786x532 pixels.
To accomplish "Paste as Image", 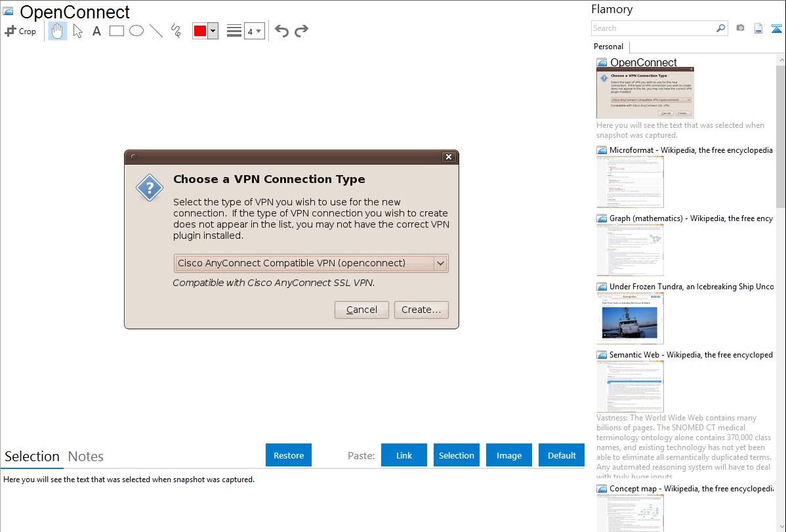I will [508, 455].
